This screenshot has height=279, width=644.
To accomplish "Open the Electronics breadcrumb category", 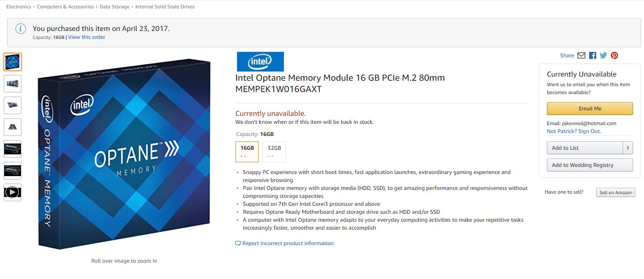I will click(x=18, y=7).
